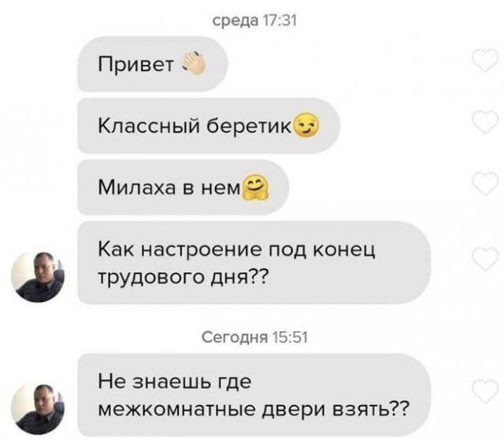Viewport: 504px width, 439px height.
Task: Open sender avatar beside "Не знаешь где" message
Action: 38,409
